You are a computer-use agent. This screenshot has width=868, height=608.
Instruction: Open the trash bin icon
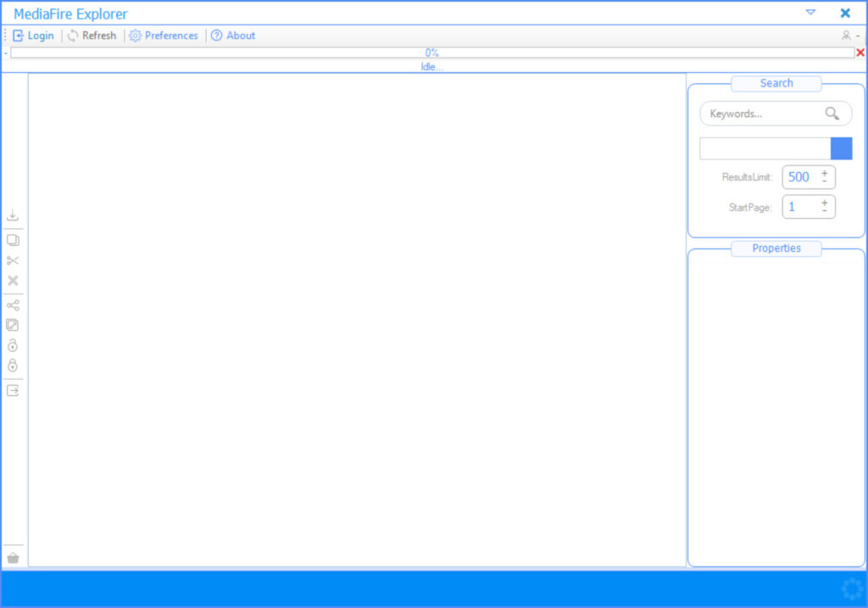(14, 558)
